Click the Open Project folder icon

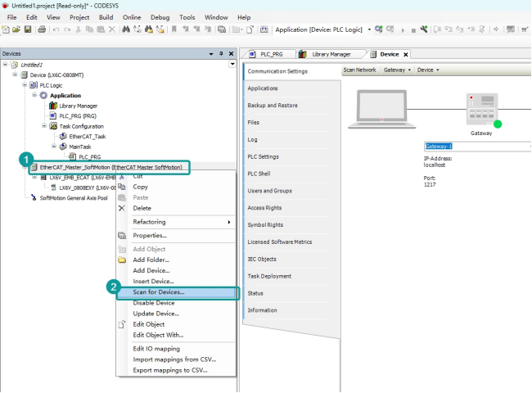[x=17, y=29]
